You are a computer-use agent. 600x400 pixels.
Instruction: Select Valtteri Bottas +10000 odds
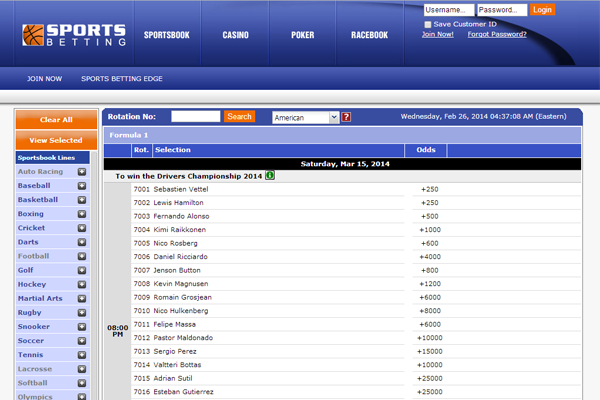[430, 365]
